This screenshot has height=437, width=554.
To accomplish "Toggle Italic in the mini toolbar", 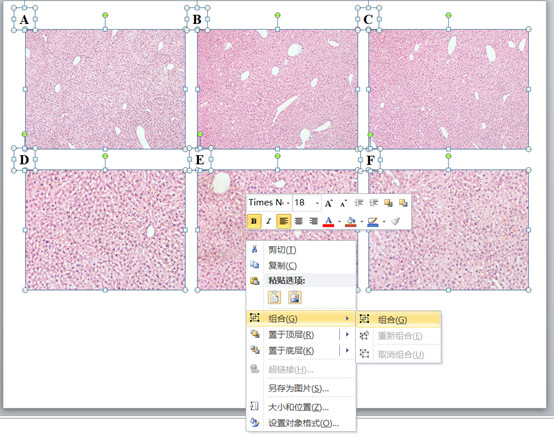I will click(x=269, y=221).
